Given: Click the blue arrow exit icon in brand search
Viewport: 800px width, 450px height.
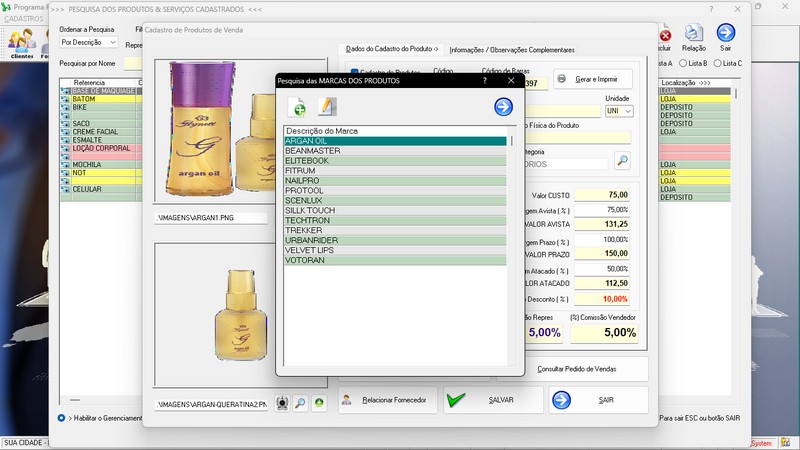Looking at the screenshot, I should pos(503,107).
